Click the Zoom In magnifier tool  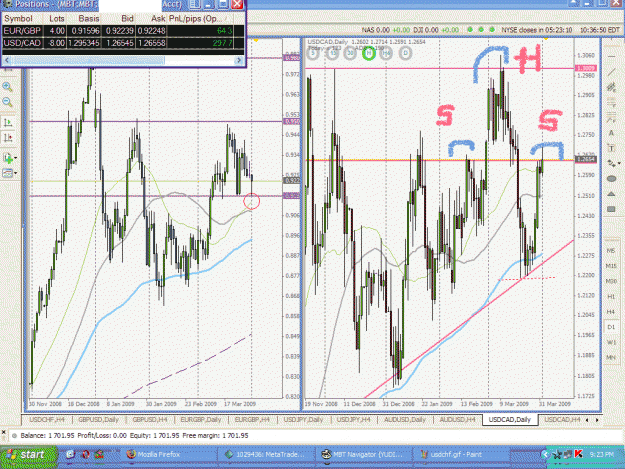(7, 87)
